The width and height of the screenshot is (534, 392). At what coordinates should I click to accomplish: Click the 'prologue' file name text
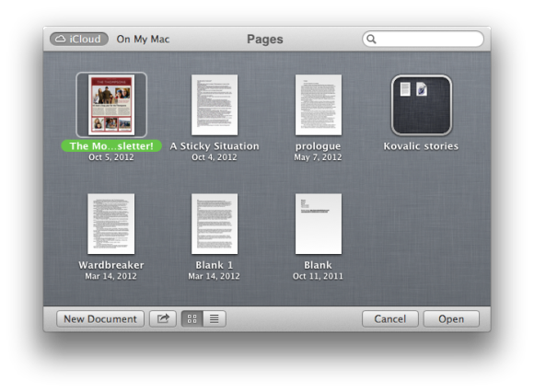tap(318, 146)
